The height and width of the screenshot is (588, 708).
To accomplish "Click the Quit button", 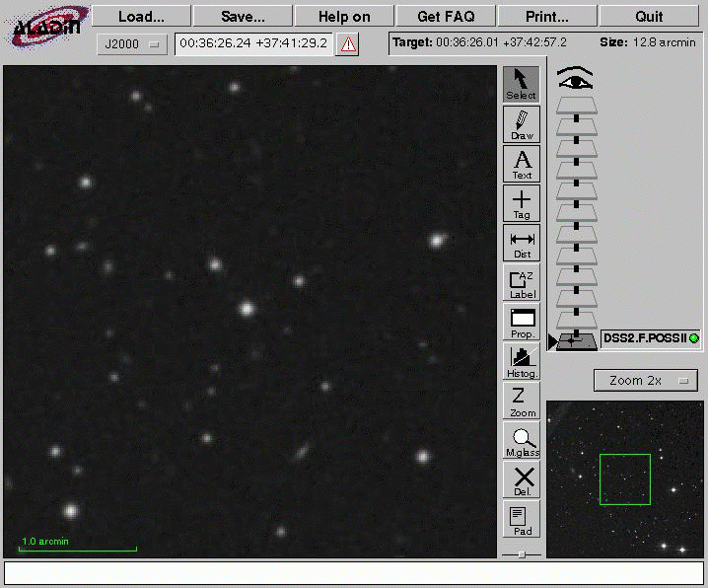I will 649,17.
